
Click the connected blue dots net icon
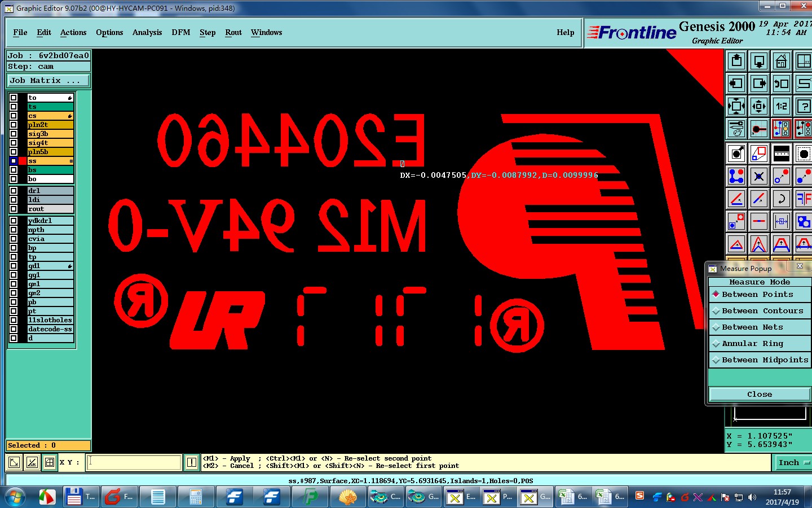pyautogui.click(x=736, y=176)
